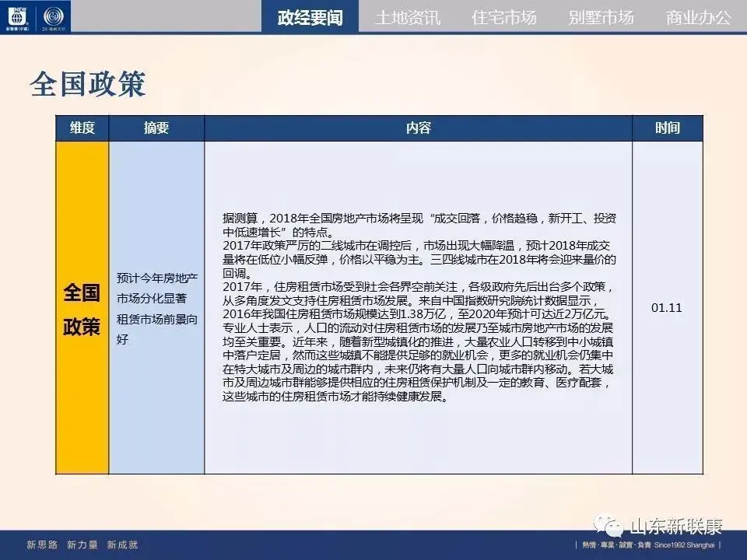Click the 内容 column header

pyautogui.click(x=419, y=128)
